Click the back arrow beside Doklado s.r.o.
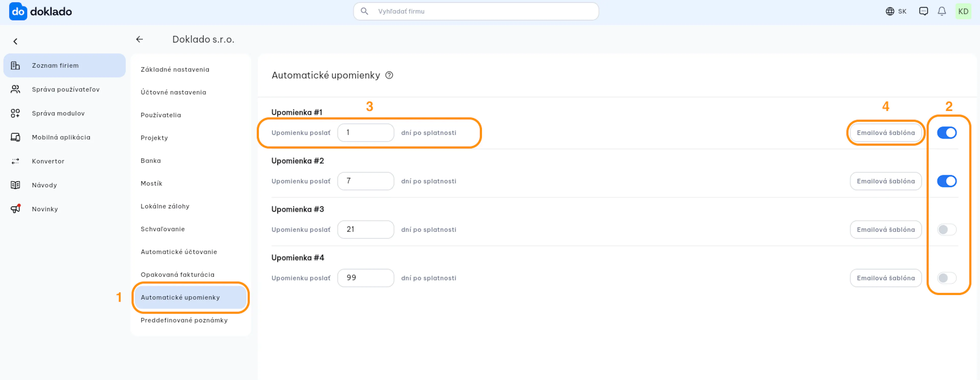Screen dimensions: 980x380 coord(140,39)
